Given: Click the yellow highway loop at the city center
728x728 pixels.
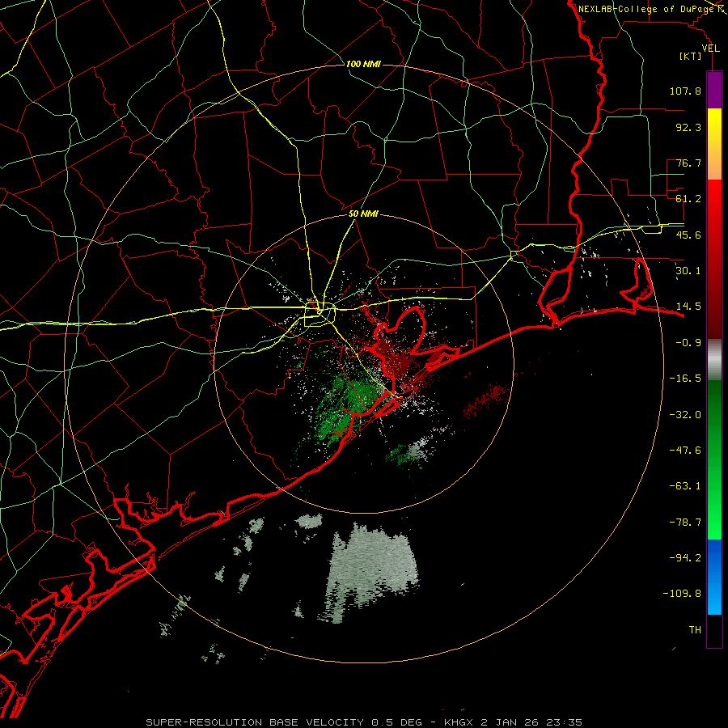Looking at the screenshot, I should point(319,315).
